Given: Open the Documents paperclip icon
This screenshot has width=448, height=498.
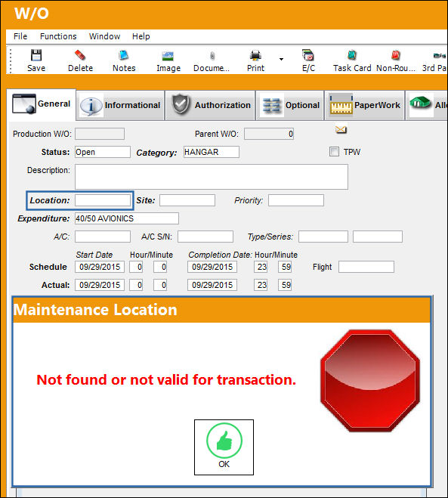Looking at the screenshot, I should 212,56.
